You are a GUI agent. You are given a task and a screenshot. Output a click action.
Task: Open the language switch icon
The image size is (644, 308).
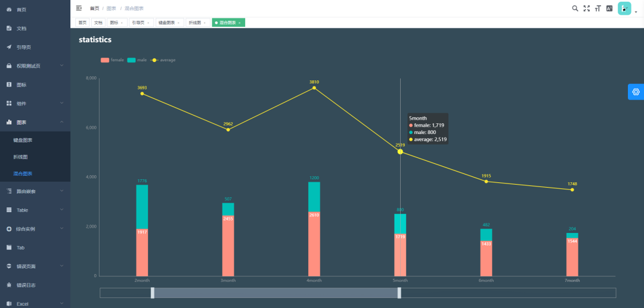[609, 8]
